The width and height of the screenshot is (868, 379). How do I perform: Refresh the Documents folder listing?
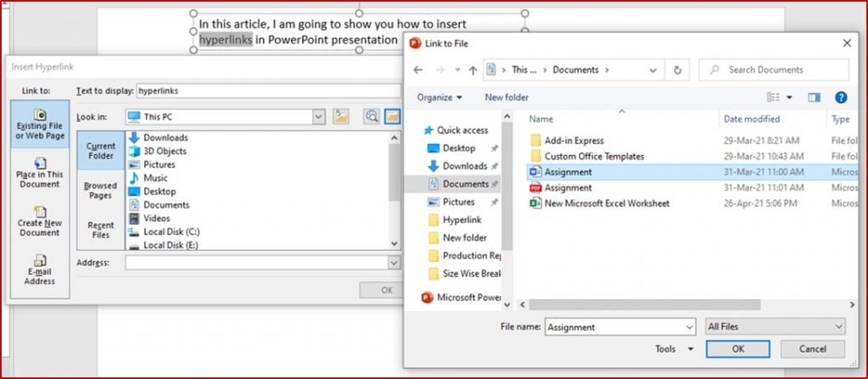tap(677, 70)
